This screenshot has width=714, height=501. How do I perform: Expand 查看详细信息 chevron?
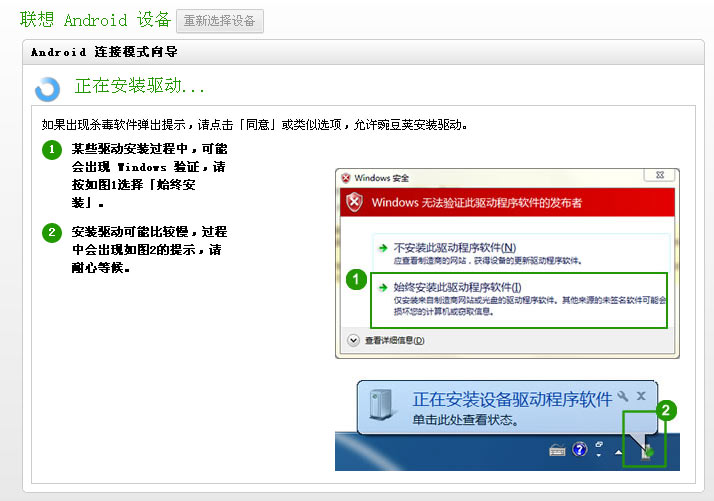[x=353, y=340]
